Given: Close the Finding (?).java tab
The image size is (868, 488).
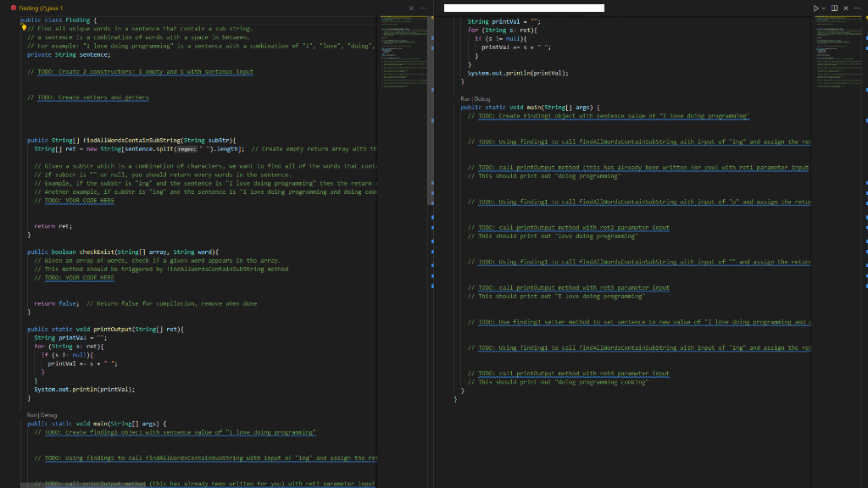Looking at the screenshot, I should (411, 8).
